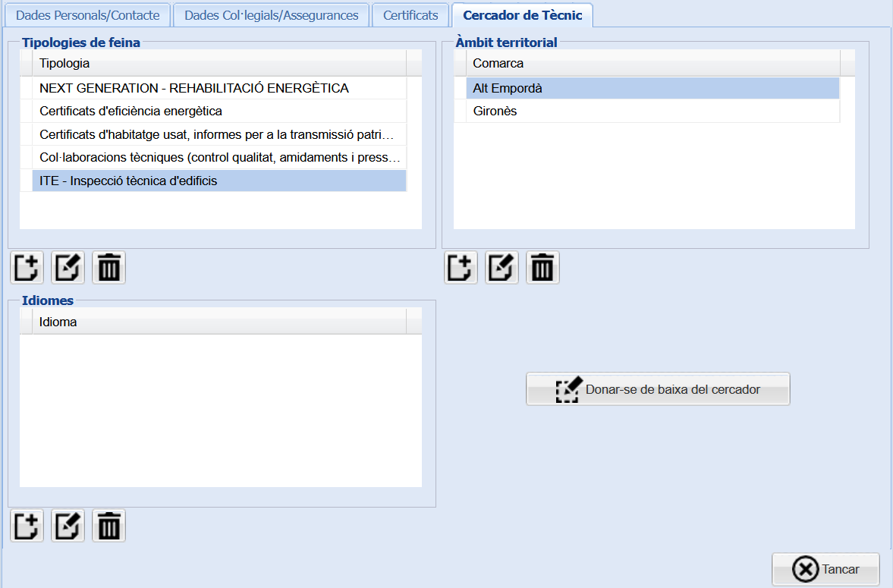Switch to Dades Col·legials/Assegurances tab

[x=271, y=15]
